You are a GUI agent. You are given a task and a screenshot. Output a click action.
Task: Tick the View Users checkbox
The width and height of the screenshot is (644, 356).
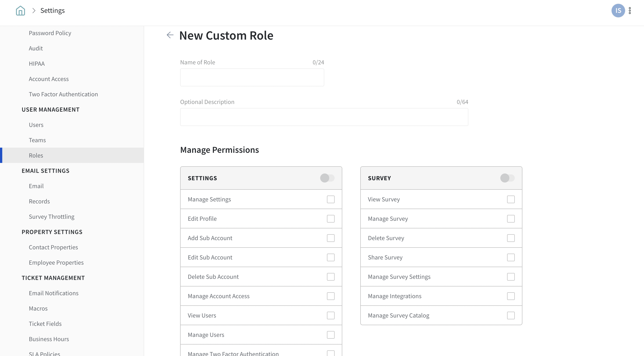pos(331,315)
